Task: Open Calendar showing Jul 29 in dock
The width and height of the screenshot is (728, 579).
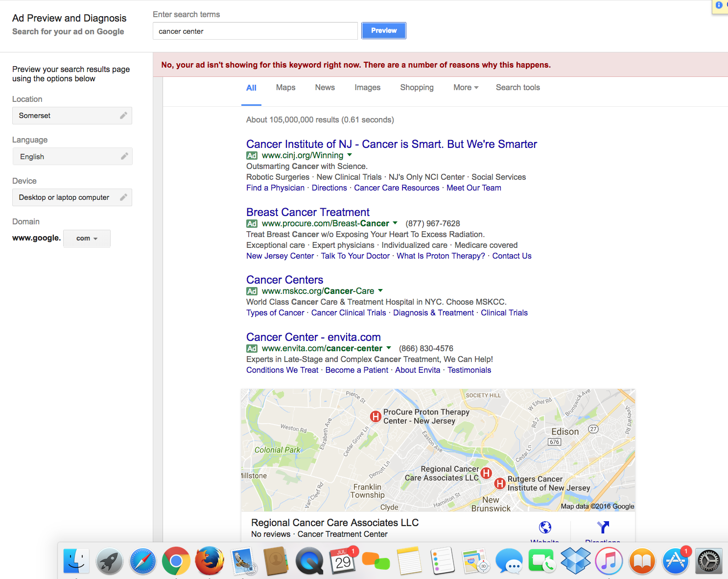Action: tap(343, 561)
